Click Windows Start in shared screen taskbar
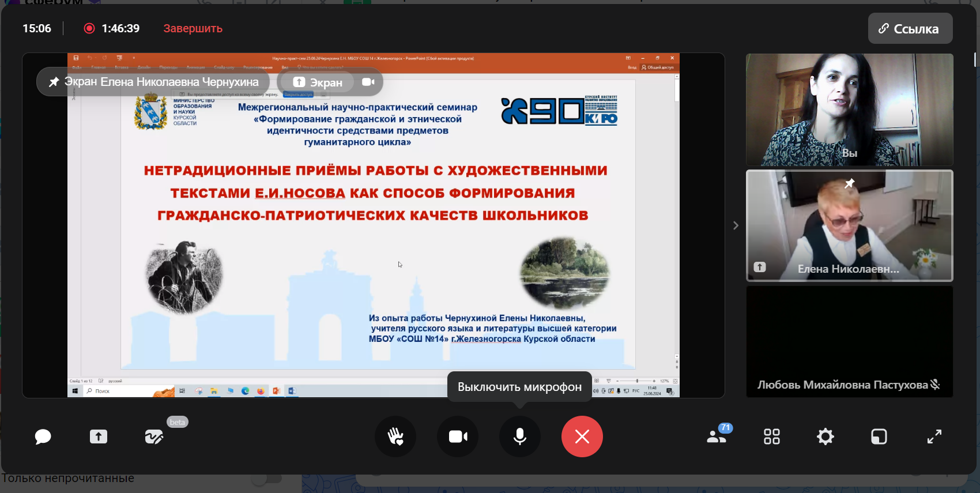The image size is (980, 493). (x=75, y=391)
